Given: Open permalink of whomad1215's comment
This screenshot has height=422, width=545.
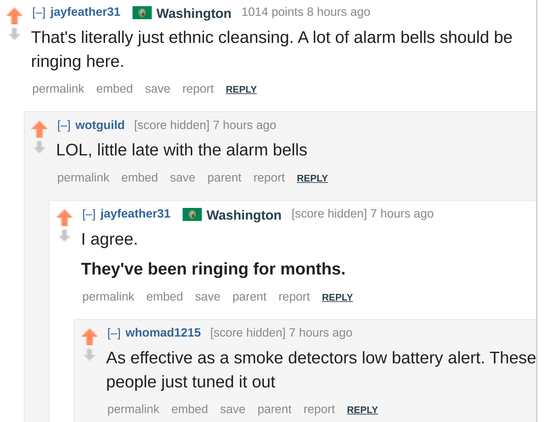Looking at the screenshot, I should tap(133, 409).
